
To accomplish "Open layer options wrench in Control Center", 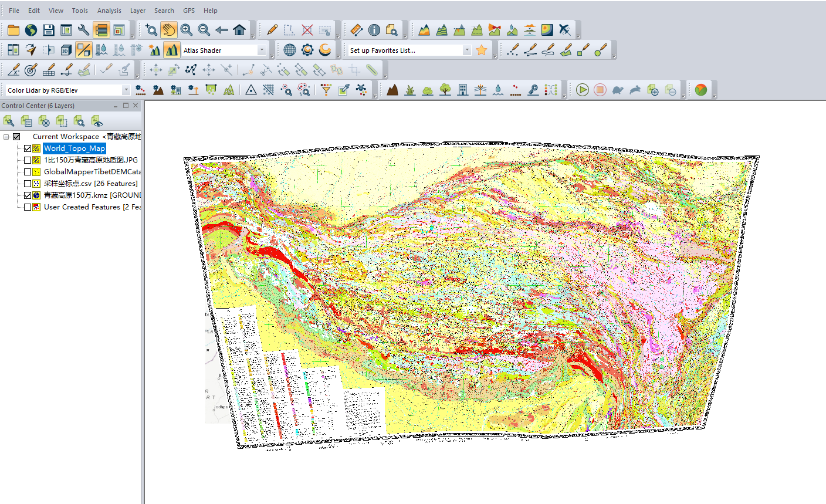I will (9, 121).
